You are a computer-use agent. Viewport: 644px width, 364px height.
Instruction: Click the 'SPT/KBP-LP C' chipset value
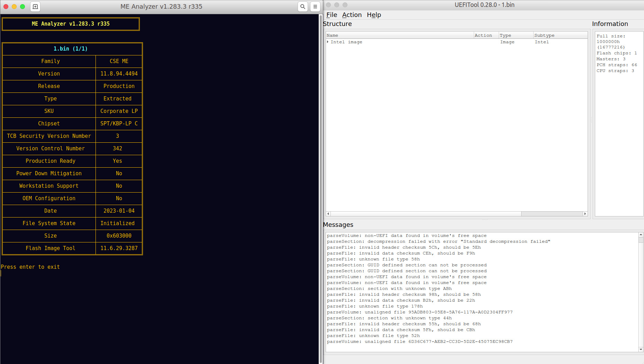click(119, 124)
